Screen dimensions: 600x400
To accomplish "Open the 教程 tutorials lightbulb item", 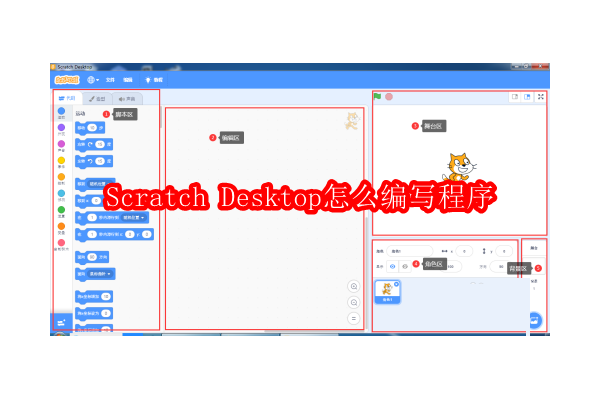I will click(x=154, y=80).
